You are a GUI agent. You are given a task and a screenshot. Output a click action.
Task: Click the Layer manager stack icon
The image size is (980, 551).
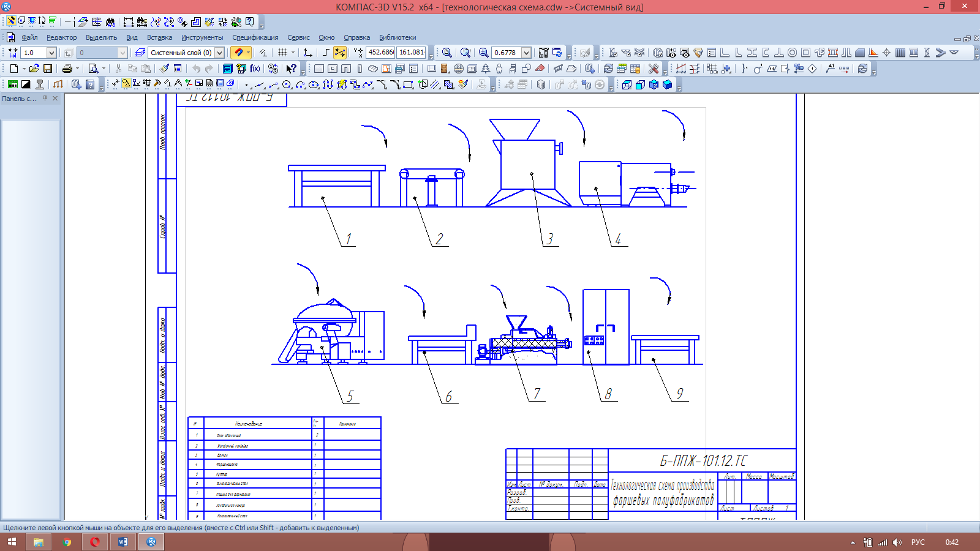tap(140, 53)
